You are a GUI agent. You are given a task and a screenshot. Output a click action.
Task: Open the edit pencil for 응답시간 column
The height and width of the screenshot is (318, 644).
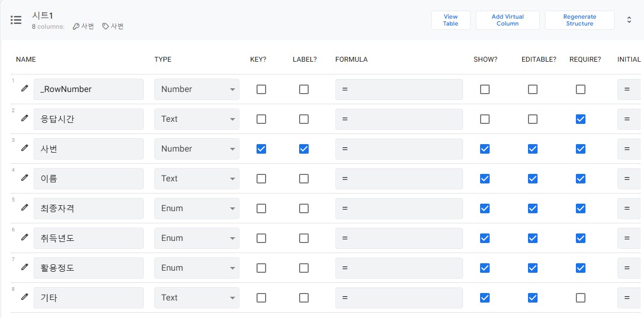(24, 118)
